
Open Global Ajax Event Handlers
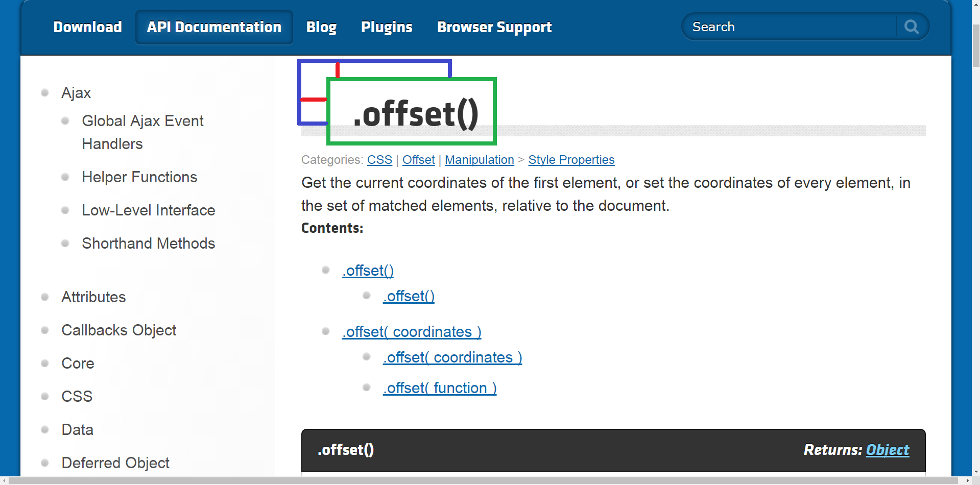pos(142,132)
